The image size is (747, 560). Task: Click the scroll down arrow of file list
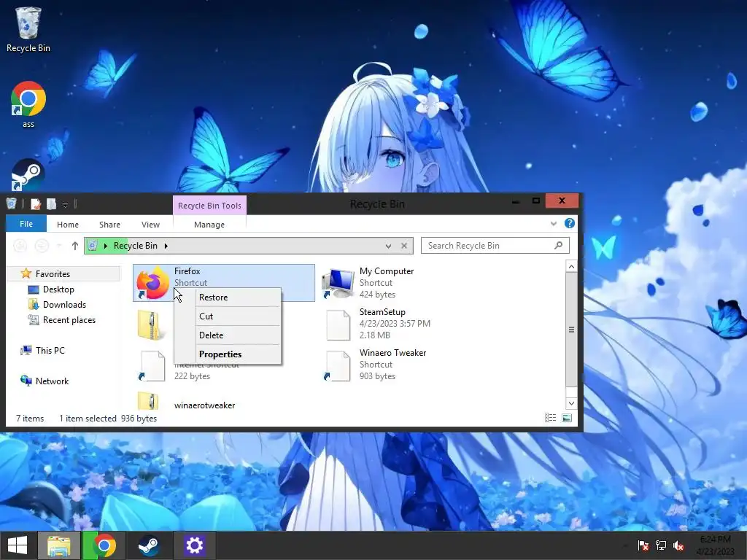click(571, 403)
